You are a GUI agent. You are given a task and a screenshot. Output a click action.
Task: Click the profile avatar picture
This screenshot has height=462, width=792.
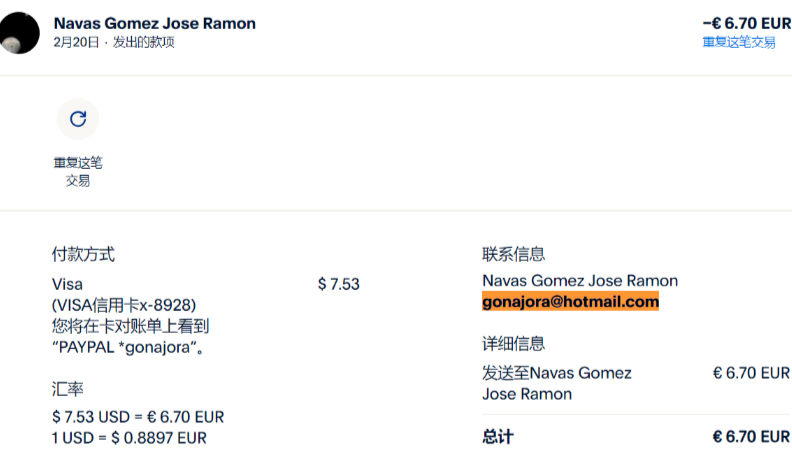tap(20, 33)
